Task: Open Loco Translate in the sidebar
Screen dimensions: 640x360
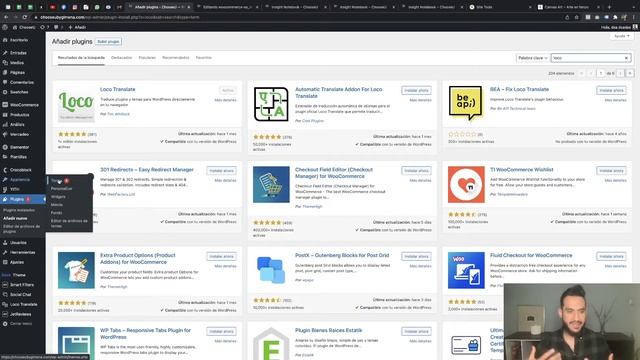Action: (23, 304)
